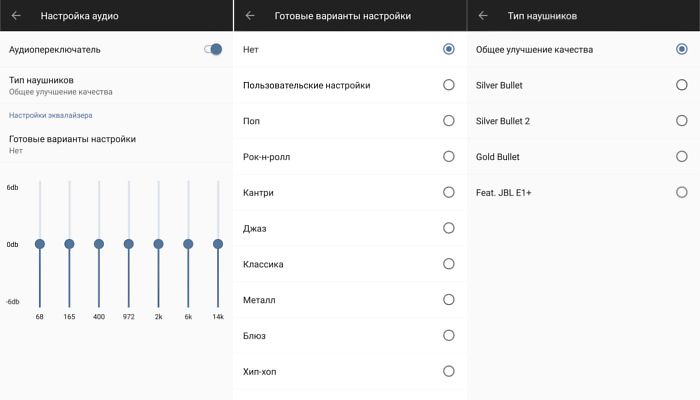Select Хип-хоп preset
This screenshot has height=400, width=700.
448,371
